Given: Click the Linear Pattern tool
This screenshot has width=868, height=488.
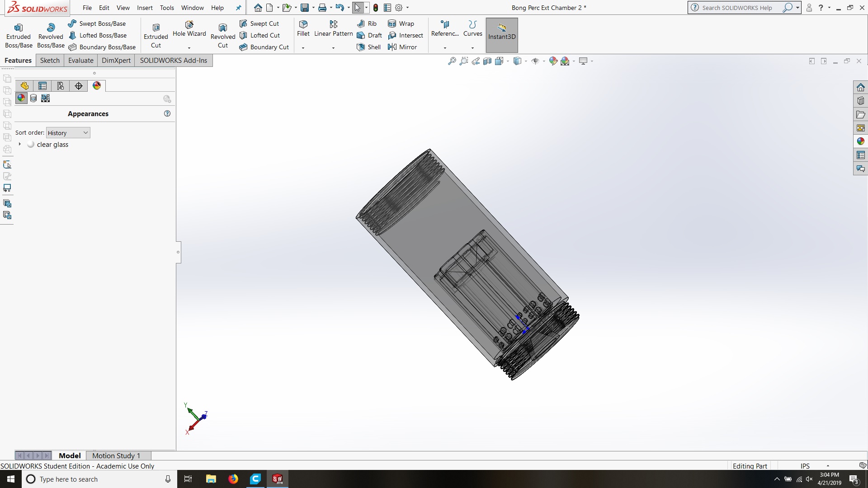Looking at the screenshot, I should [334, 28].
